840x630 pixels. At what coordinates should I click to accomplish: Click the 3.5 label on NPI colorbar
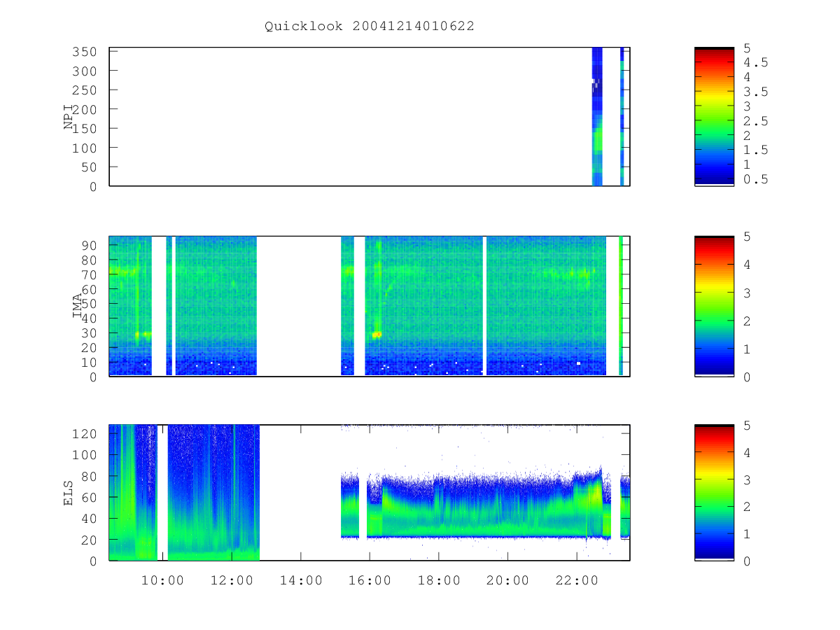click(x=756, y=91)
